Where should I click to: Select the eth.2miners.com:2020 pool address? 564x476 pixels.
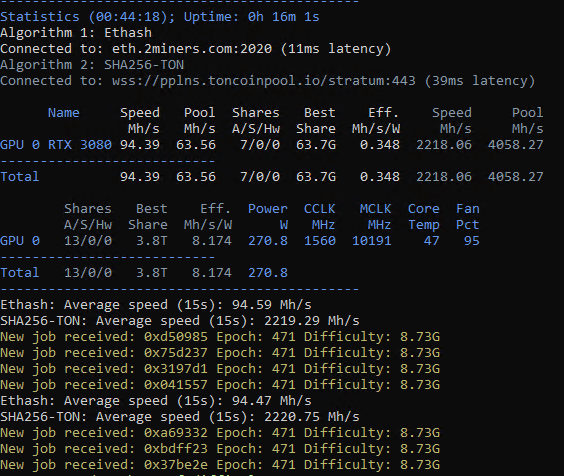(192, 49)
